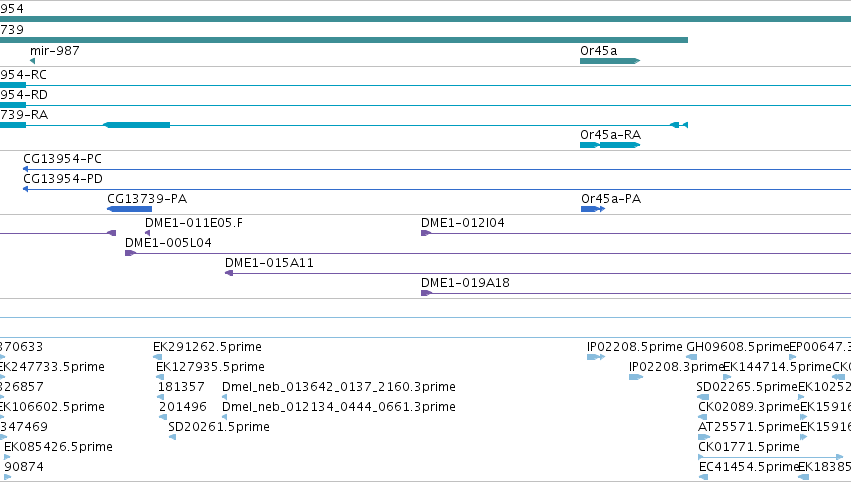The image size is (851, 482).
Task: Select the EK085426.5prime EST label
Action: tap(59, 447)
